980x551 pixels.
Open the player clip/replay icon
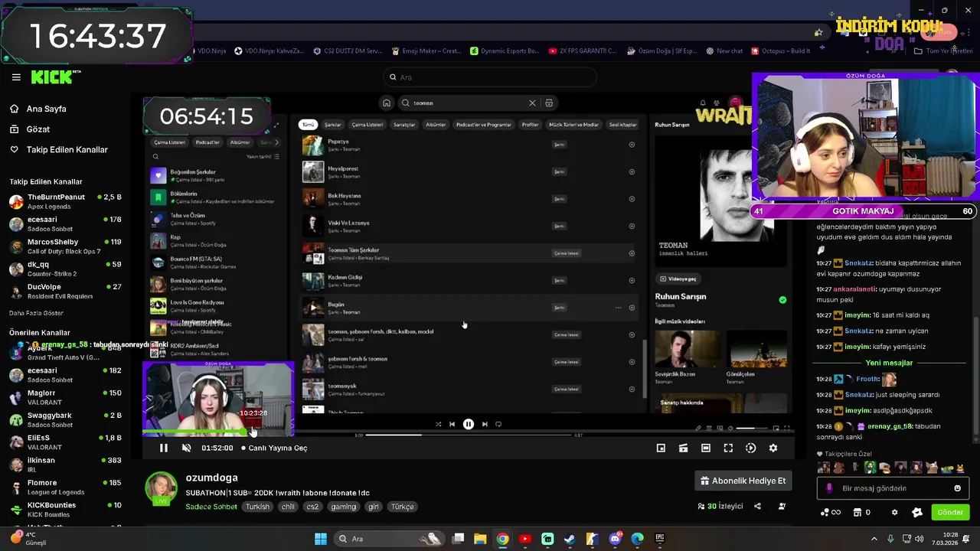coord(750,448)
